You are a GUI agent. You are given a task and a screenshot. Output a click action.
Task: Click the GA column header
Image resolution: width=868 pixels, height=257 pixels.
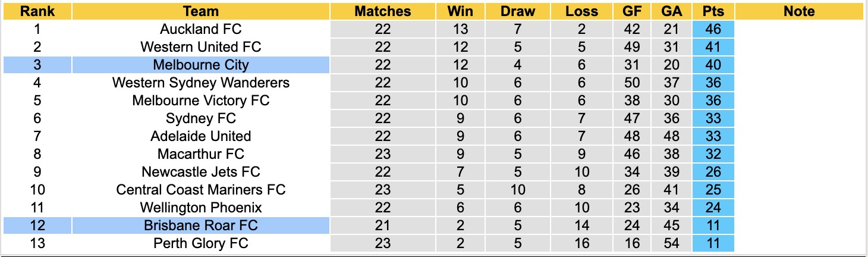point(672,11)
